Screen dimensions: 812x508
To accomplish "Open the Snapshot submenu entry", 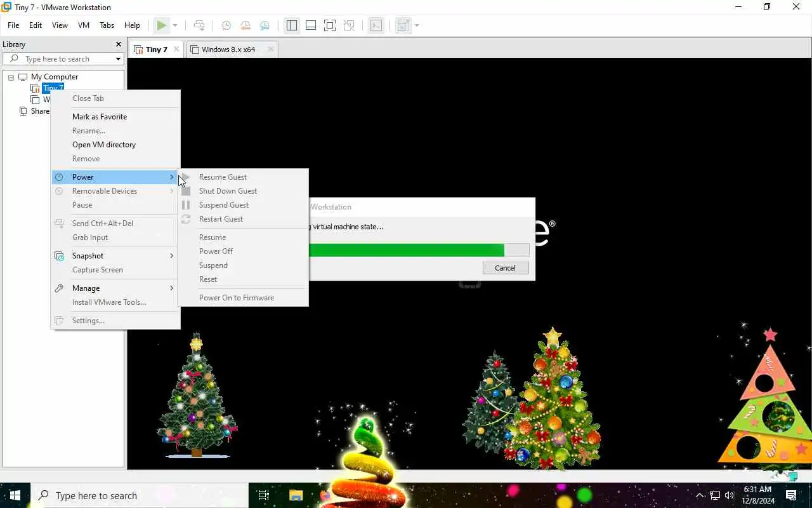I will coord(115,256).
